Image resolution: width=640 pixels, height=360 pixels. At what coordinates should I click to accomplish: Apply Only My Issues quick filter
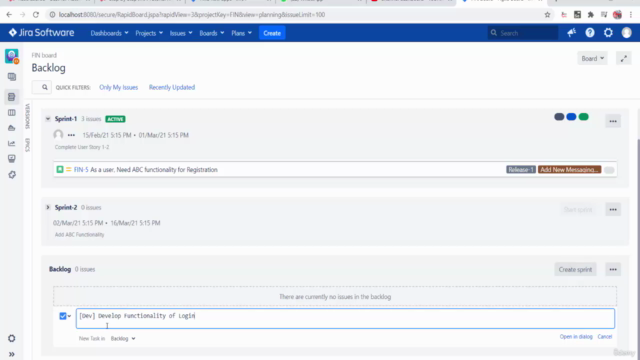click(118, 87)
